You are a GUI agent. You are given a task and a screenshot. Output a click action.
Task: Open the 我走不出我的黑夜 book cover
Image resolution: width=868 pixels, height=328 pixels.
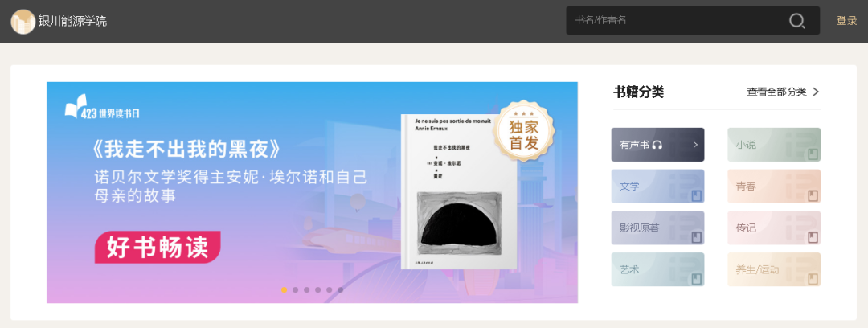[x=460, y=191]
